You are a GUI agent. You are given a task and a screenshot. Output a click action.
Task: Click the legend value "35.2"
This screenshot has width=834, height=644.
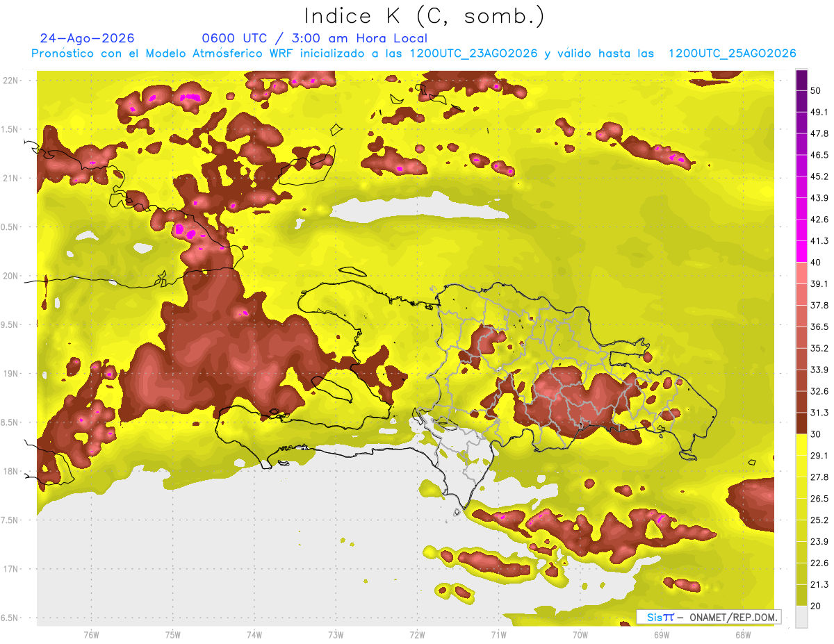819,348
